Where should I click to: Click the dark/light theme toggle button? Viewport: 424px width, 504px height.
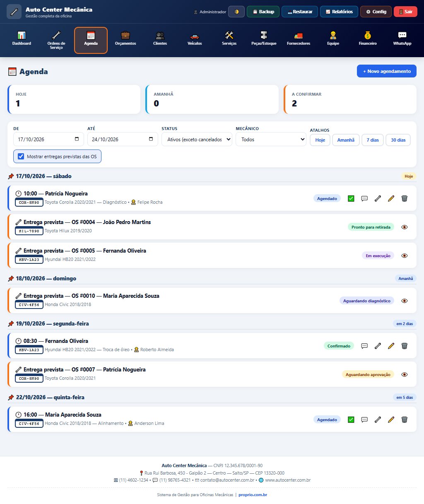pyautogui.click(x=236, y=12)
